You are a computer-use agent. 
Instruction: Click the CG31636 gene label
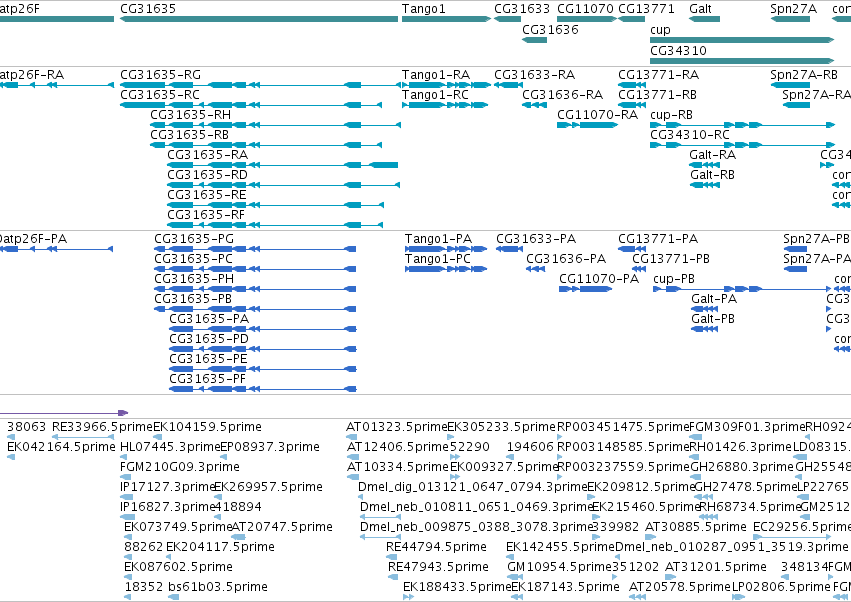pos(550,29)
